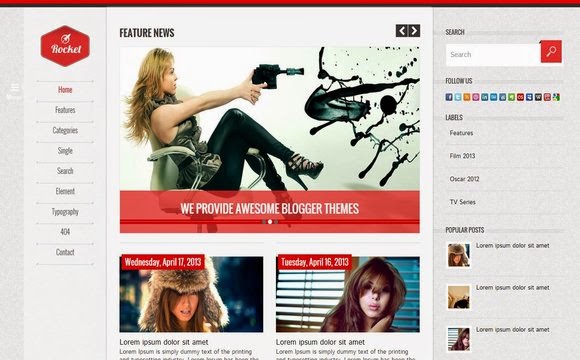The height and width of the screenshot is (360, 580).
Task: Click the Feature News heading
Action: pyautogui.click(x=147, y=33)
